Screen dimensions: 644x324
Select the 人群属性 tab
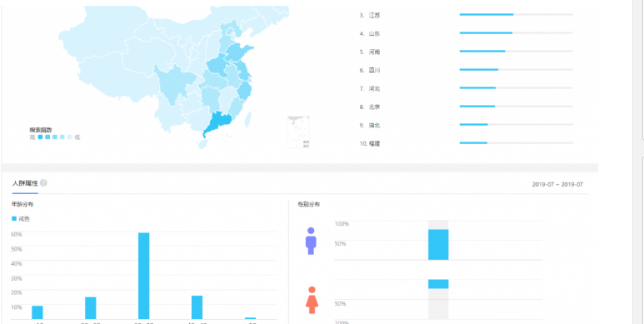point(25,183)
